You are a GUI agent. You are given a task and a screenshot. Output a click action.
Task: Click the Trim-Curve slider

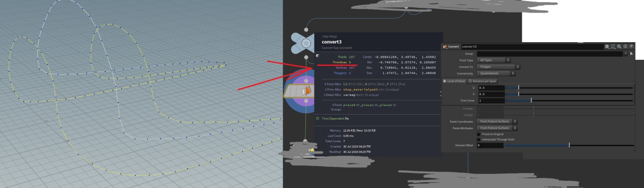click(569, 100)
